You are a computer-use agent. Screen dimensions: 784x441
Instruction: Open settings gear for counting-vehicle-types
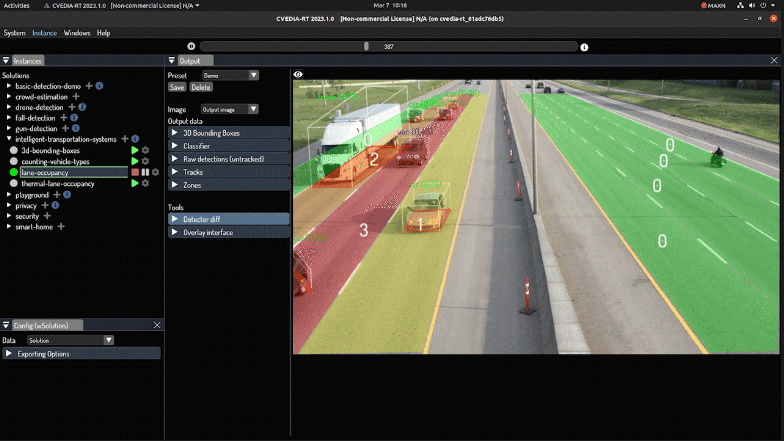146,161
